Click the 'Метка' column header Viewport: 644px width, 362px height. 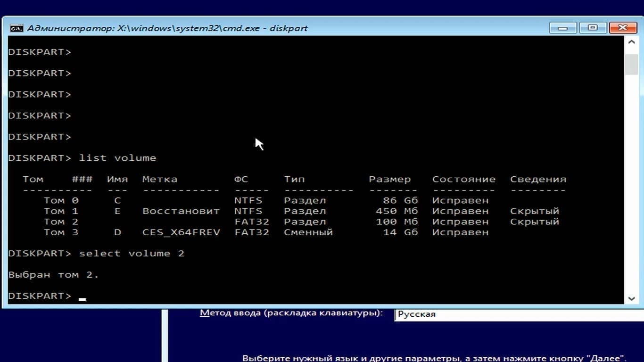point(160,180)
